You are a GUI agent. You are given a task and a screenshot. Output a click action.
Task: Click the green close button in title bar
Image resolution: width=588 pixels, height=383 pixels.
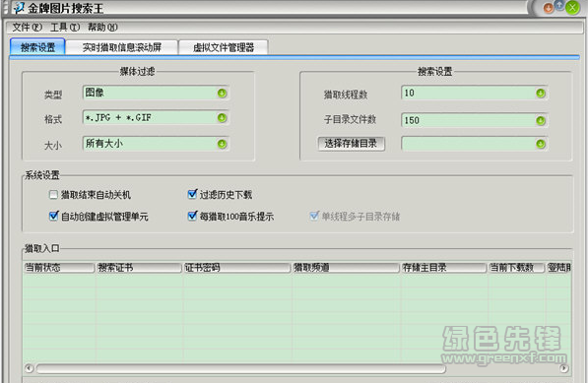[572, 8]
